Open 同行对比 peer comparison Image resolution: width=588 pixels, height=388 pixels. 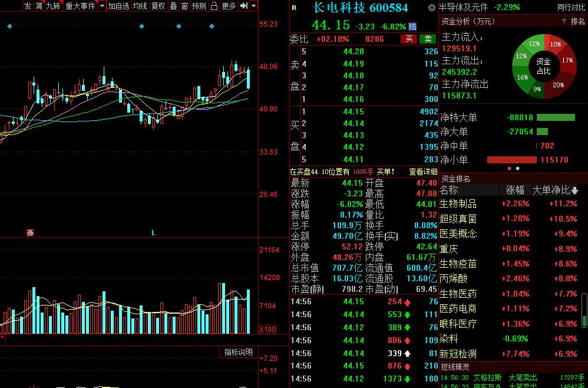pyautogui.click(x=571, y=7)
